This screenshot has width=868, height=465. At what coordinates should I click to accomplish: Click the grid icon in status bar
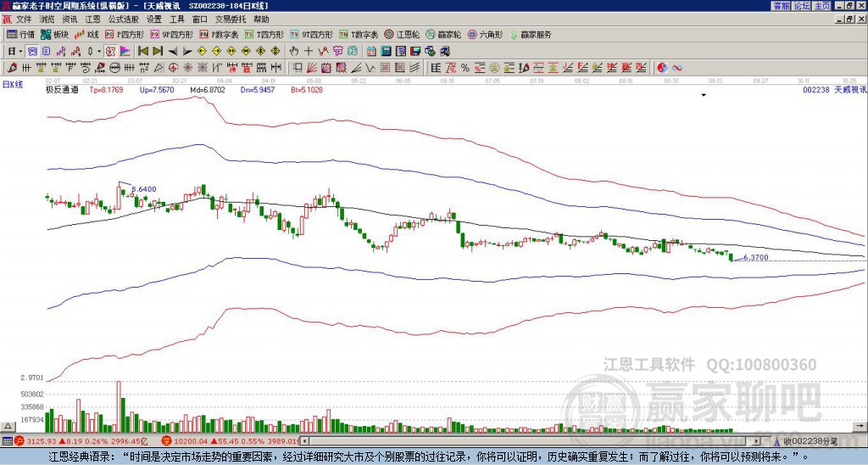click(7, 441)
